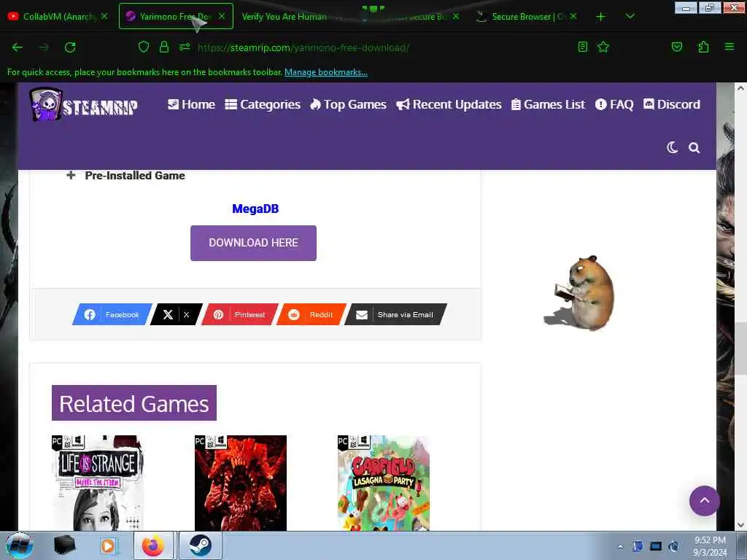Click the SteamRIP logo
This screenshot has width=747, height=560.
84,104
